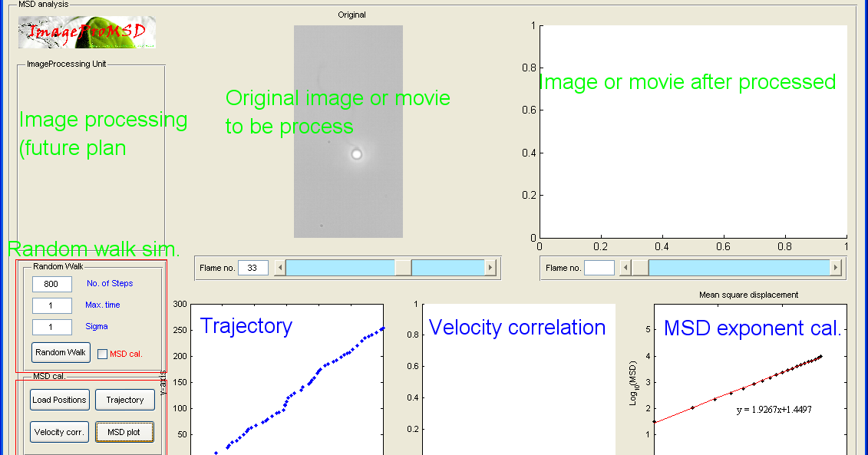Compute Velocity corr. for the data
Viewport: 868px width, 455px height.
59,431
